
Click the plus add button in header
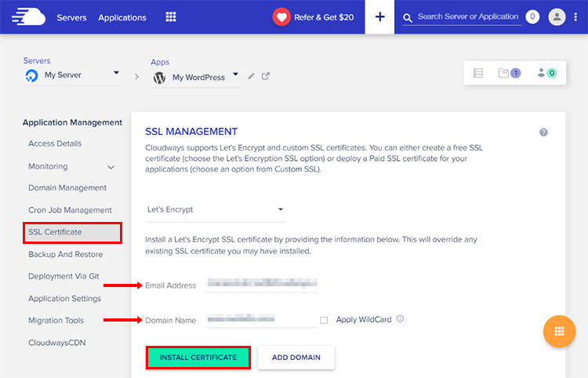379,17
